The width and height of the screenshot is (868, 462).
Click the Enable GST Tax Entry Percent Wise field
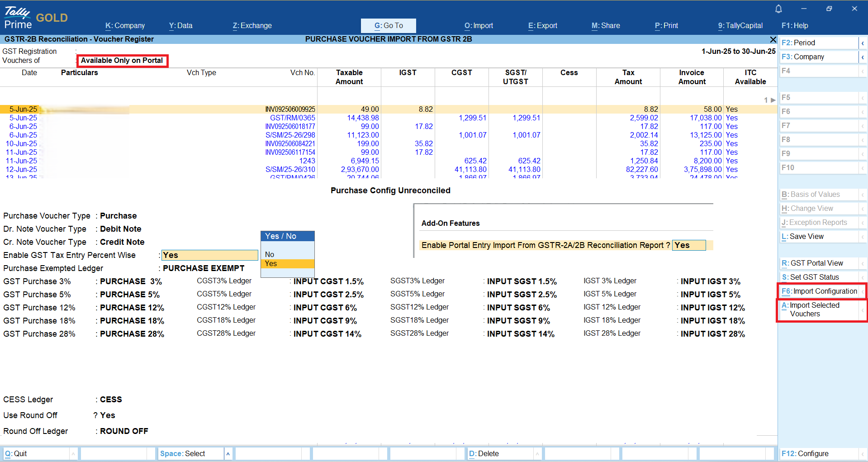[209, 255]
